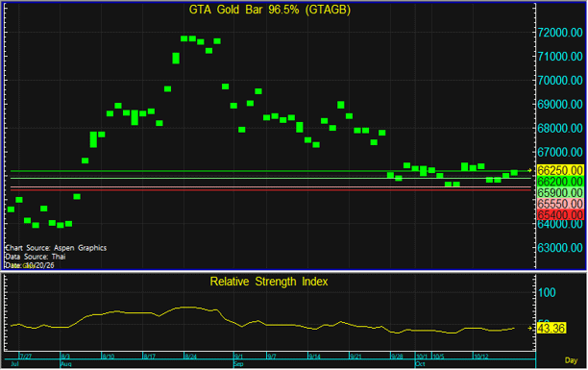Select the RSI 100 scale label
Viewport: 588px width, 370px height.
(547, 293)
